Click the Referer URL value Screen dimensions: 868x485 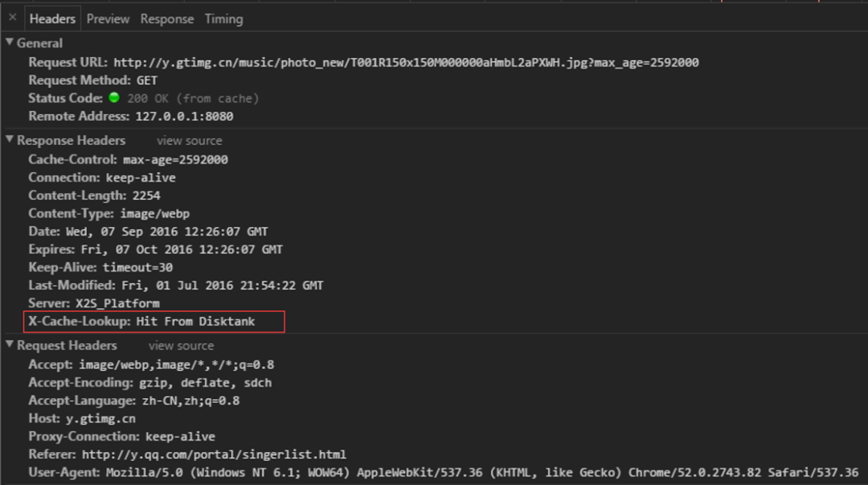click(x=214, y=454)
